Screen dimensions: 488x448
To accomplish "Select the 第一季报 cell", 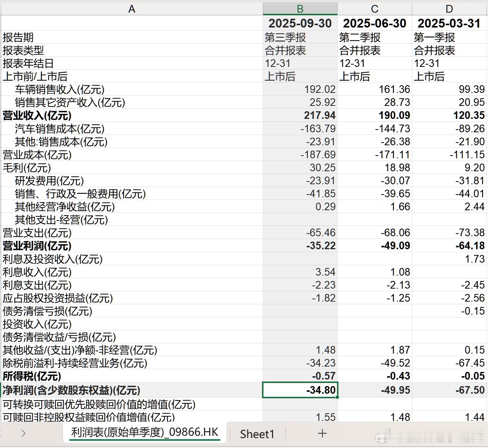I will (449, 37).
